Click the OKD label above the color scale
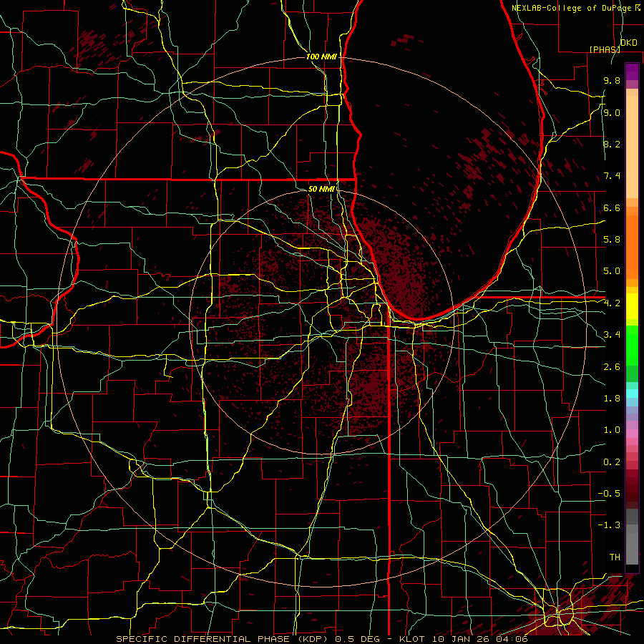Image resolution: width=644 pixels, height=644 pixels. (x=628, y=43)
